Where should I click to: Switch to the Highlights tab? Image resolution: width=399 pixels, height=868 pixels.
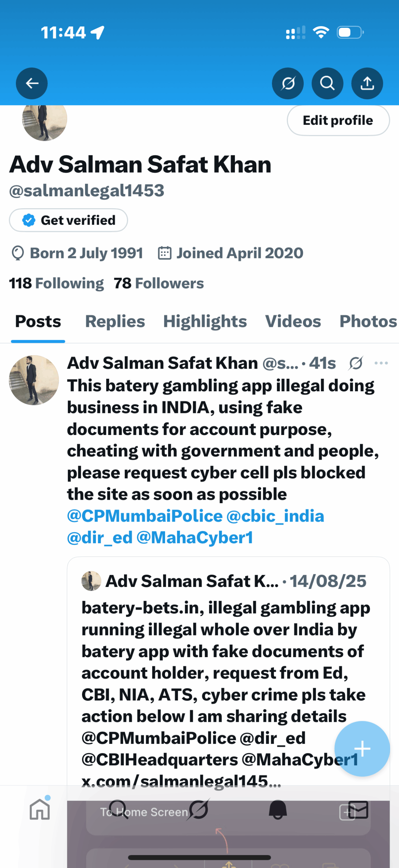click(205, 321)
